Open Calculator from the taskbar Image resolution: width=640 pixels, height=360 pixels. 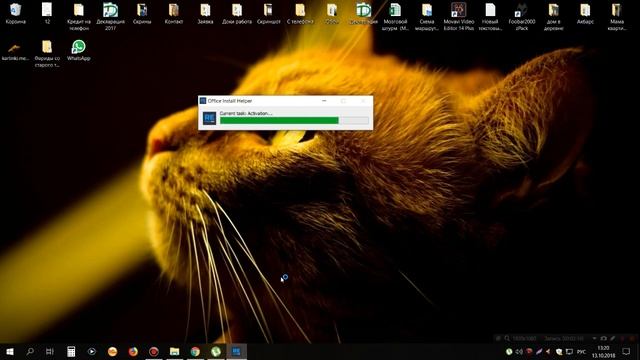(x=71, y=351)
